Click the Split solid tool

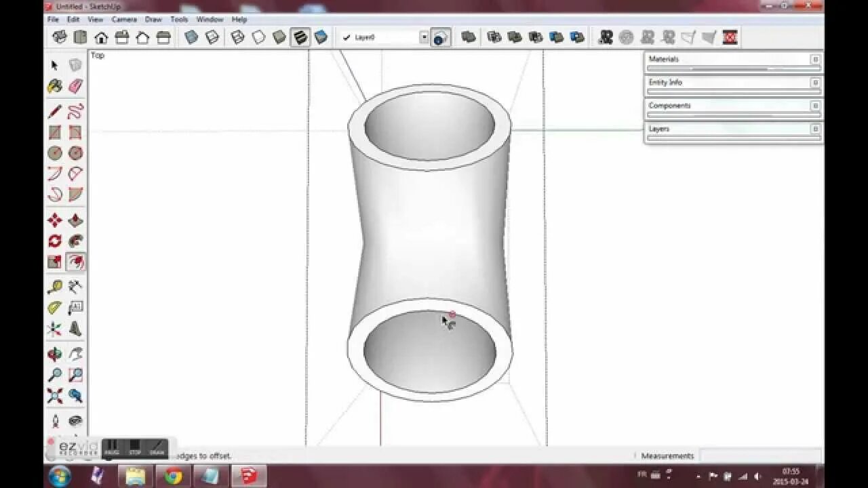[x=577, y=37]
